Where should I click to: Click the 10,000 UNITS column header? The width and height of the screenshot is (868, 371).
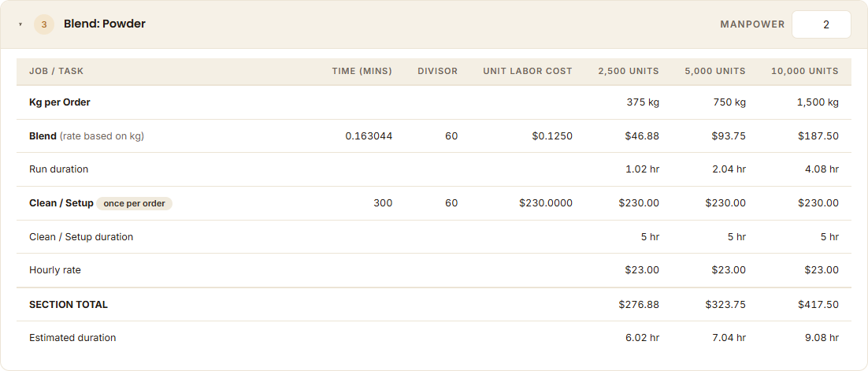click(x=805, y=72)
